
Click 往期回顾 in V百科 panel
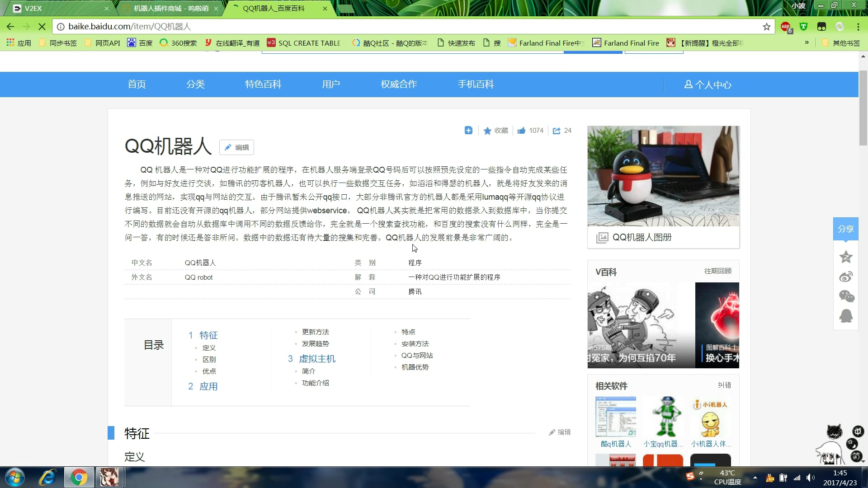pyautogui.click(x=718, y=271)
